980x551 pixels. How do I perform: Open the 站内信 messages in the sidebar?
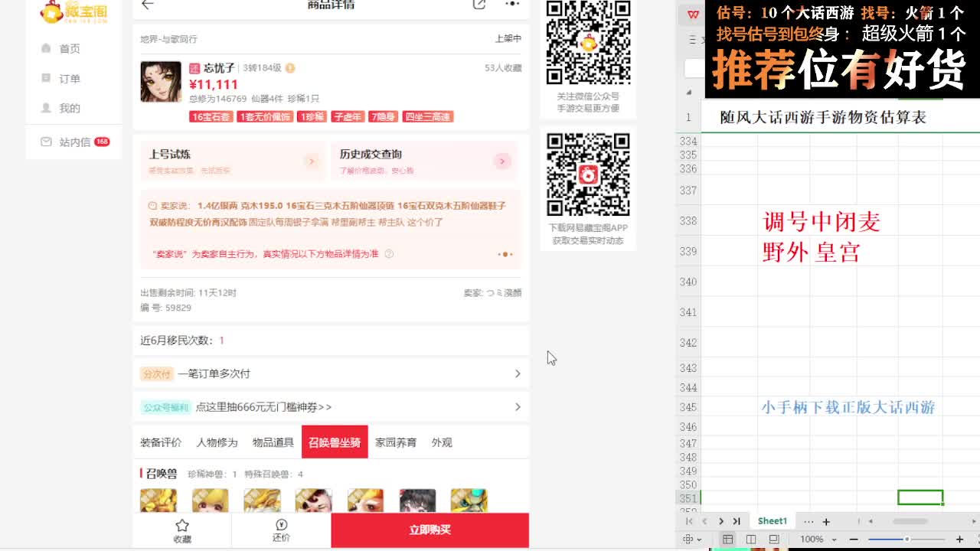pyautogui.click(x=73, y=142)
